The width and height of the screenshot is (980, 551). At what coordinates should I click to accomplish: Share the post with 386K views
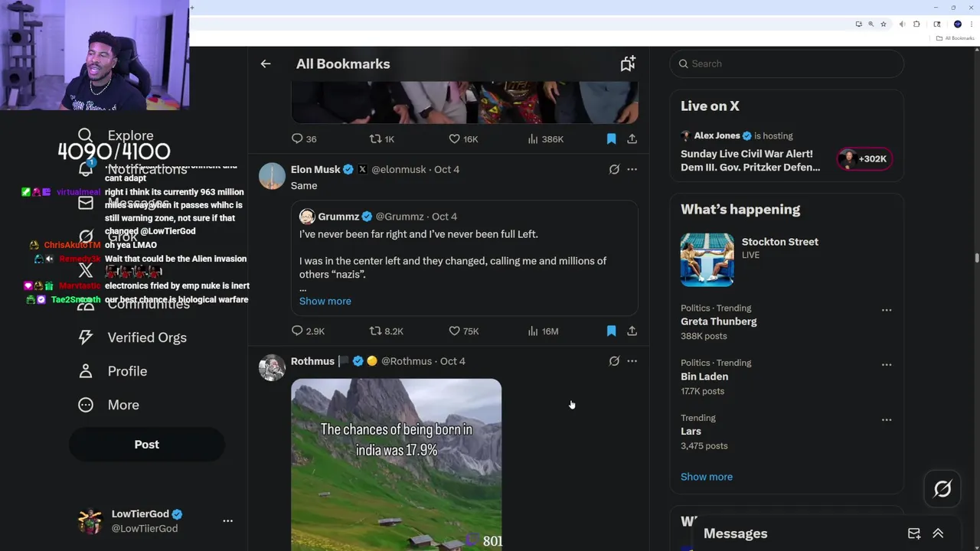pyautogui.click(x=632, y=139)
